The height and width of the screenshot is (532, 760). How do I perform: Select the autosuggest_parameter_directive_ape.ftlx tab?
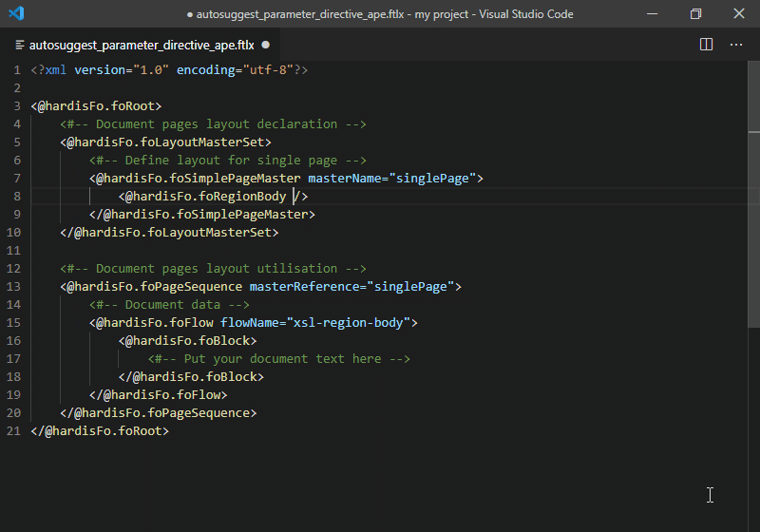pos(142,45)
